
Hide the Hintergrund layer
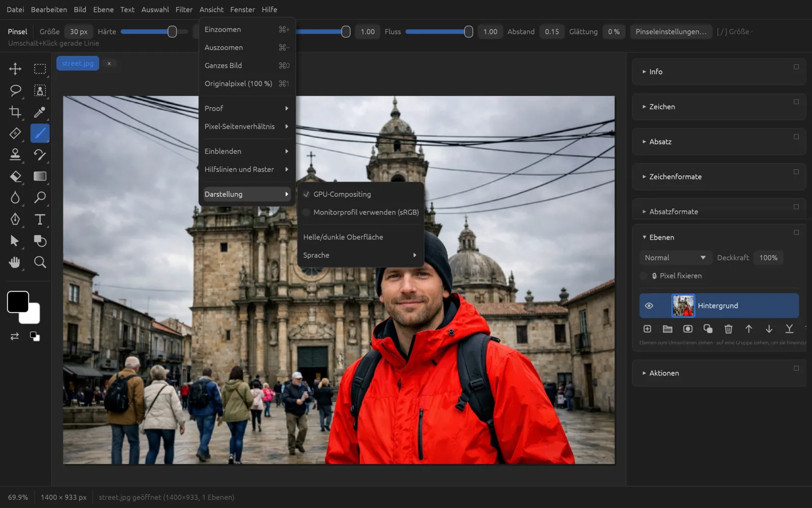649,306
